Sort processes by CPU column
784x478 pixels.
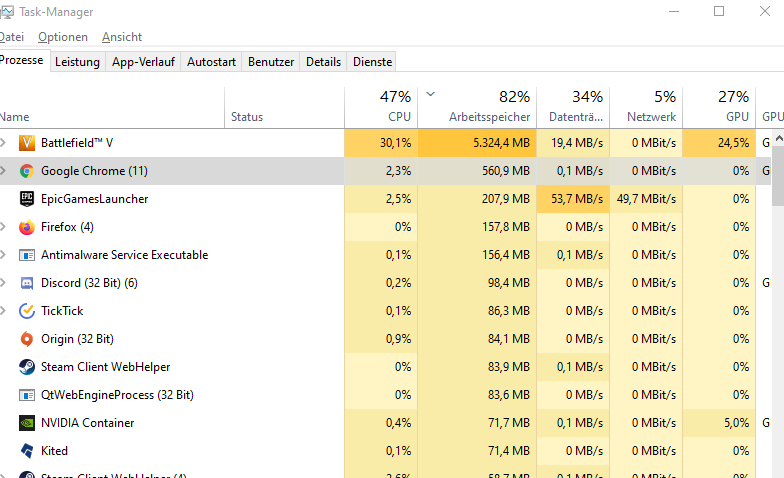point(381,108)
